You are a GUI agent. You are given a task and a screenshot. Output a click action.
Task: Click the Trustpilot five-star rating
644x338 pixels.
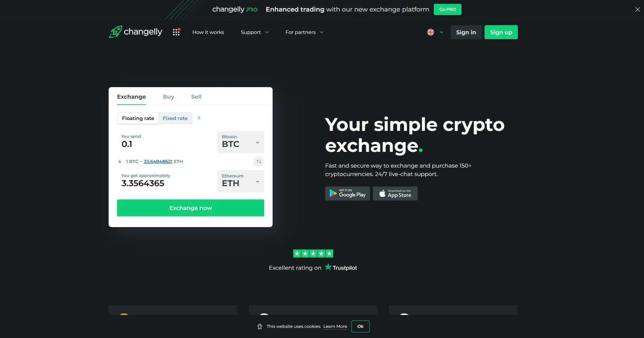tap(313, 253)
